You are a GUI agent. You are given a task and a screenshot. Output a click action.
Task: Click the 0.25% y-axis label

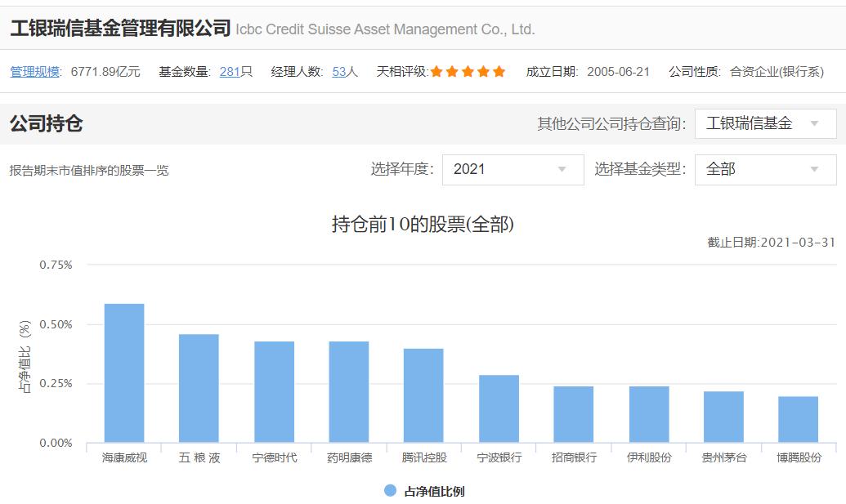56,383
